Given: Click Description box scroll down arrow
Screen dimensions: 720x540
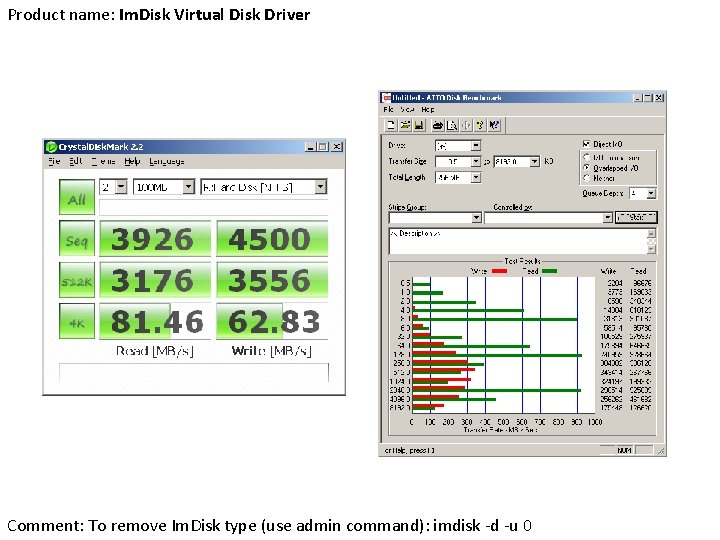Looking at the screenshot, I should click(x=652, y=249).
